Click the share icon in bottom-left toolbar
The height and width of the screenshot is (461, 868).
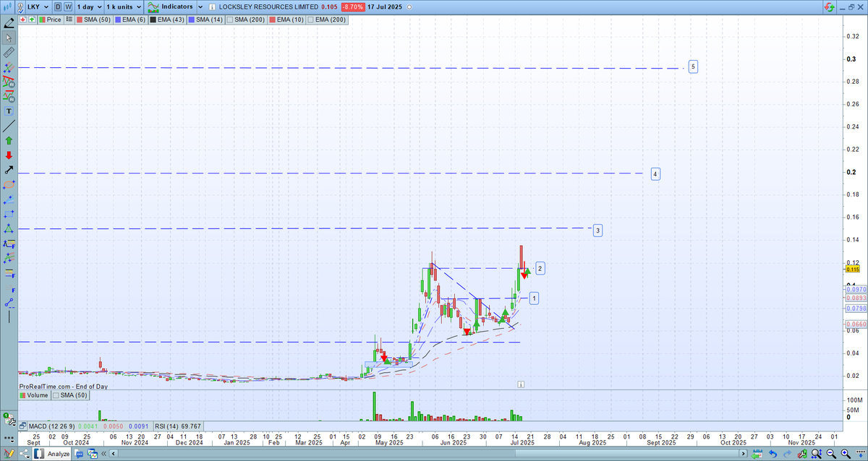coord(25,453)
